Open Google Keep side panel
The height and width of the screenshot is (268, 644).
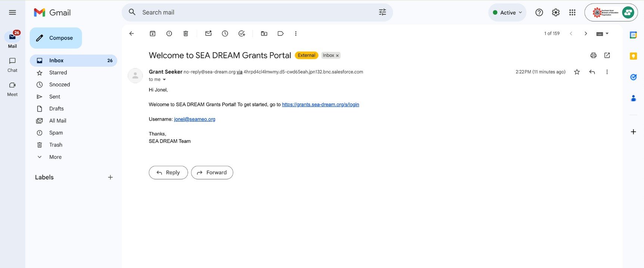(633, 56)
